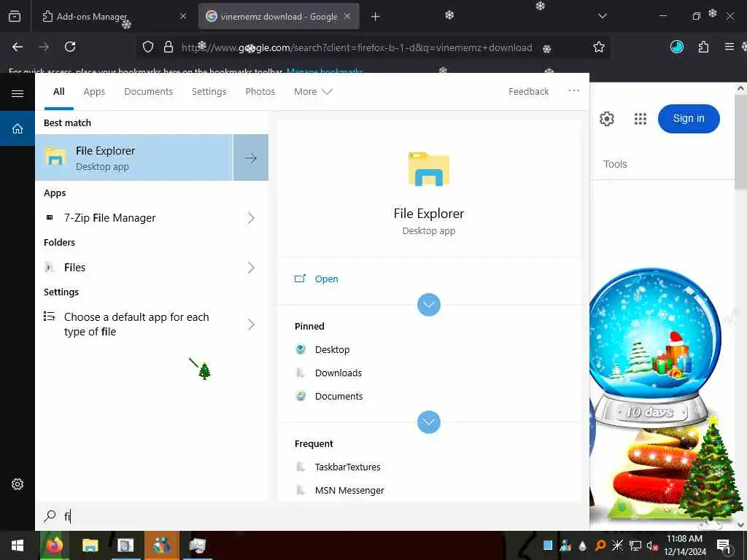Open a new Firefox tab with the plus button
Image resolution: width=747 pixels, height=560 pixels.
tap(376, 17)
